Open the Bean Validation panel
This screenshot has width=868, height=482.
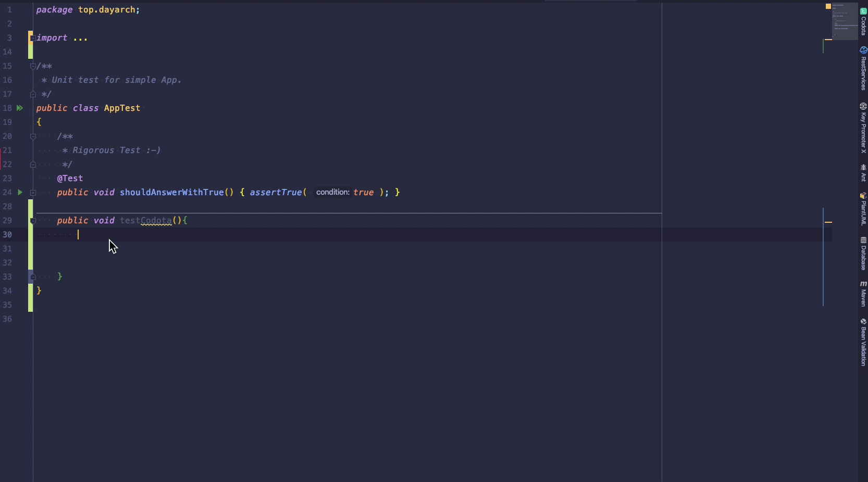pyautogui.click(x=863, y=342)
